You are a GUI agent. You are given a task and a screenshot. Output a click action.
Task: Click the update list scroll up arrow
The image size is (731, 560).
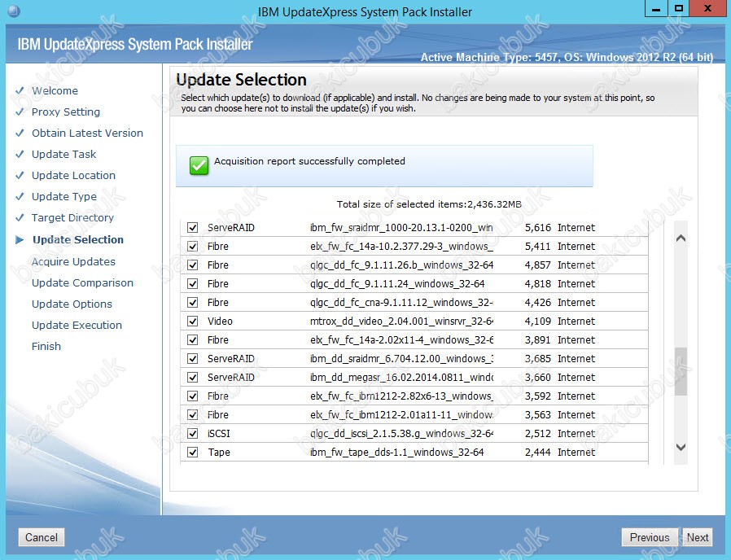[x=681, y=238]
